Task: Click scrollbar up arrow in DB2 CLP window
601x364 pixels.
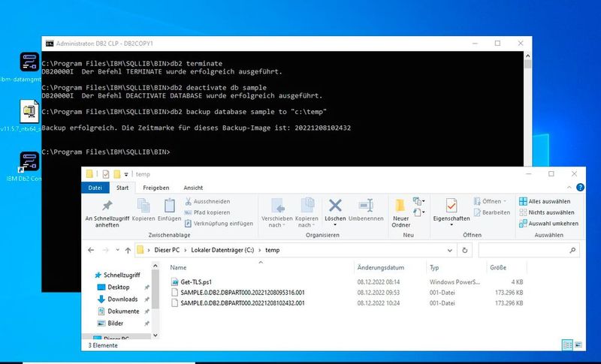Action: [528, 56]
